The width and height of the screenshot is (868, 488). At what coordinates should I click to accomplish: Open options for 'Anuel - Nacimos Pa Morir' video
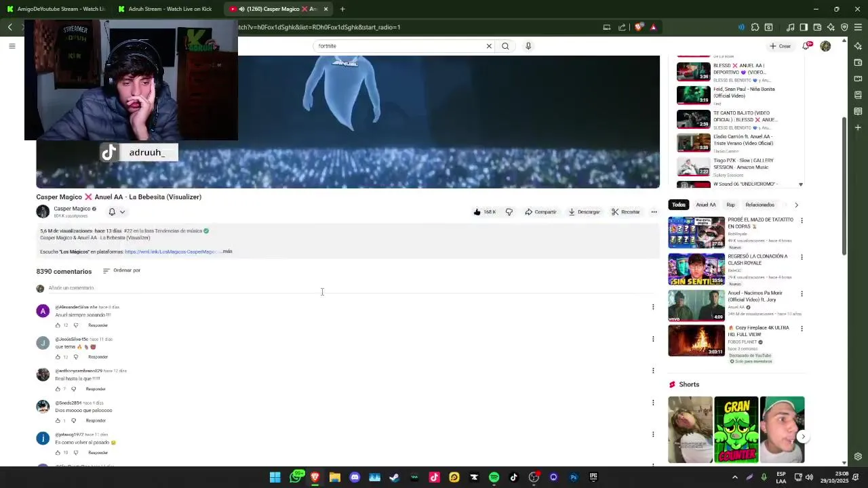click(802, 294)
